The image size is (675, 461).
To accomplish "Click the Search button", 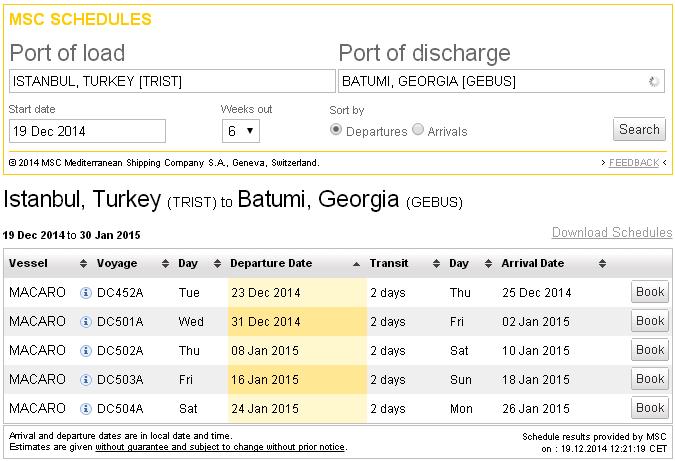I will 639,129.
